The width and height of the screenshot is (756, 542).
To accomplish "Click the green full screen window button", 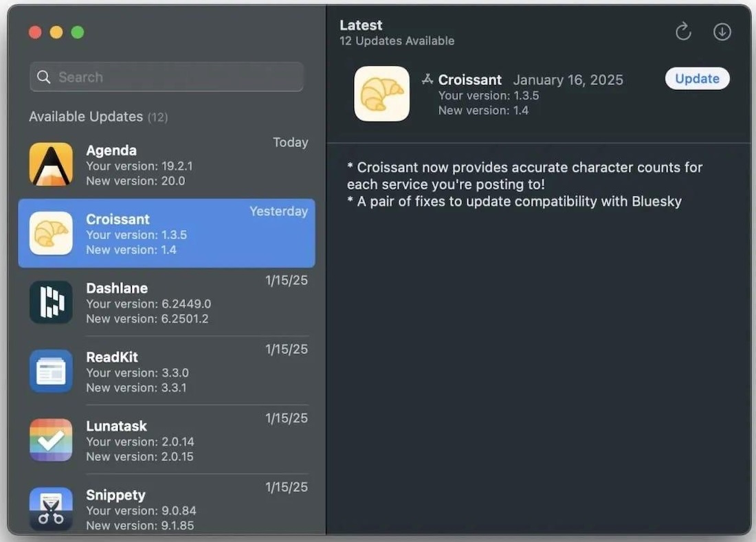I will pos(78,32).
